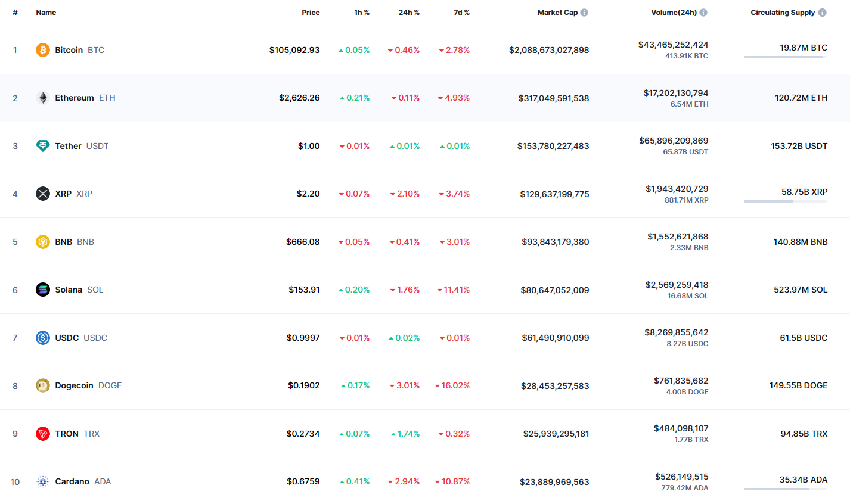The height and width of the screenshot is (504, 850).
Task: Click BNB's price $666.08
Action: (x=303, y=242)
